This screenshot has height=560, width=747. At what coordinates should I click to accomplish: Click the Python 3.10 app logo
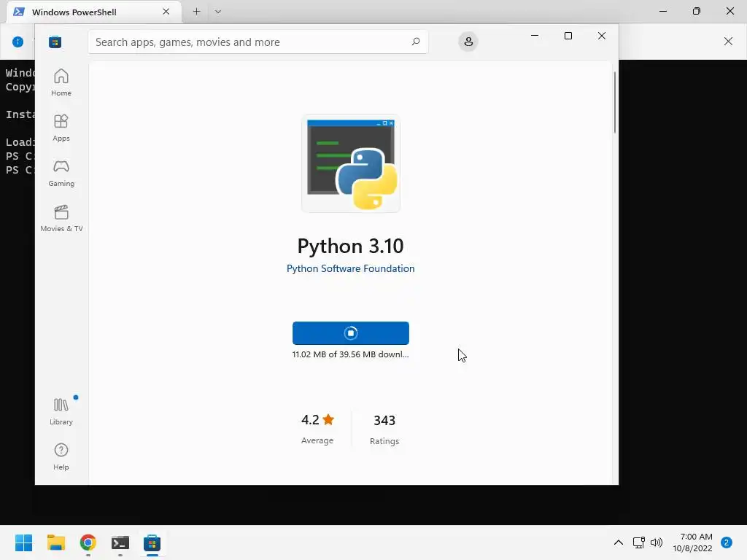[x=351, y=163]
